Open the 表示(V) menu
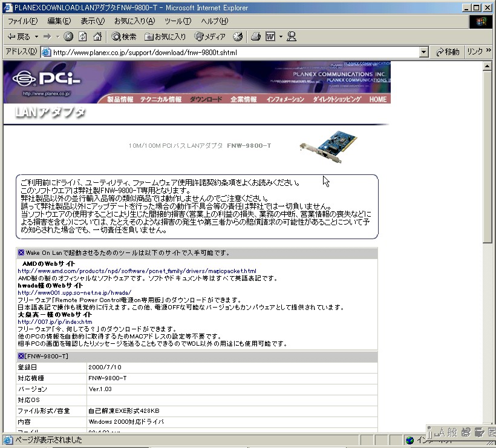The image size is (496, 448). 93,21
